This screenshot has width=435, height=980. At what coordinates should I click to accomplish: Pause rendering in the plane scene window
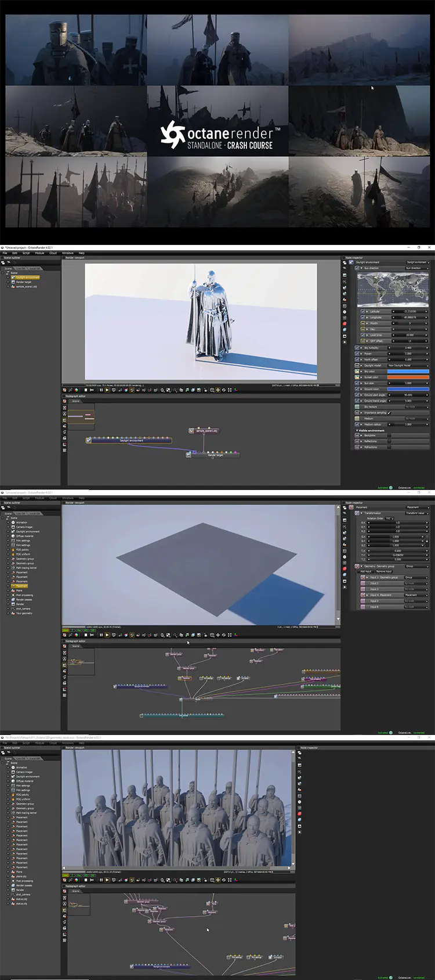pyautogui.click(x=101, y=635)
